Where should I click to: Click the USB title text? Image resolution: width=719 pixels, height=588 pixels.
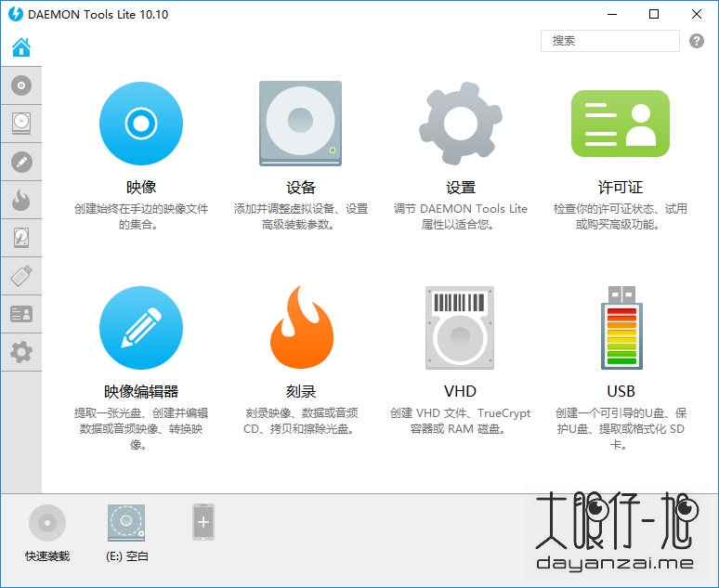[x=621, y=391]
